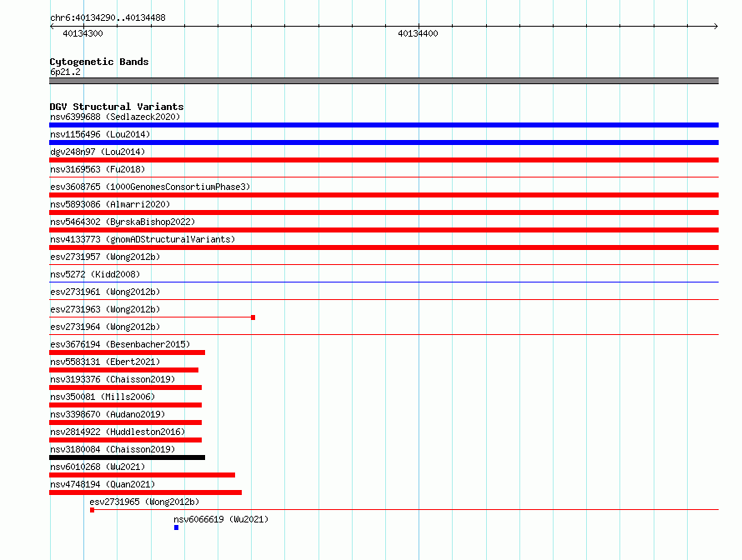Viewport: 742px width, 560px height.
Task: Click the nsv1156496 (Lou2014) label
Action: (x=100, y=134)
